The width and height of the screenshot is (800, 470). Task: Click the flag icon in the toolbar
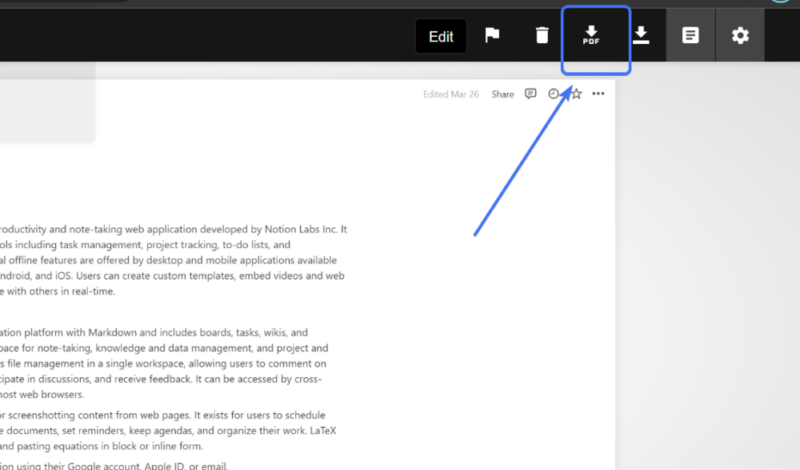click(x=492, y=35)
